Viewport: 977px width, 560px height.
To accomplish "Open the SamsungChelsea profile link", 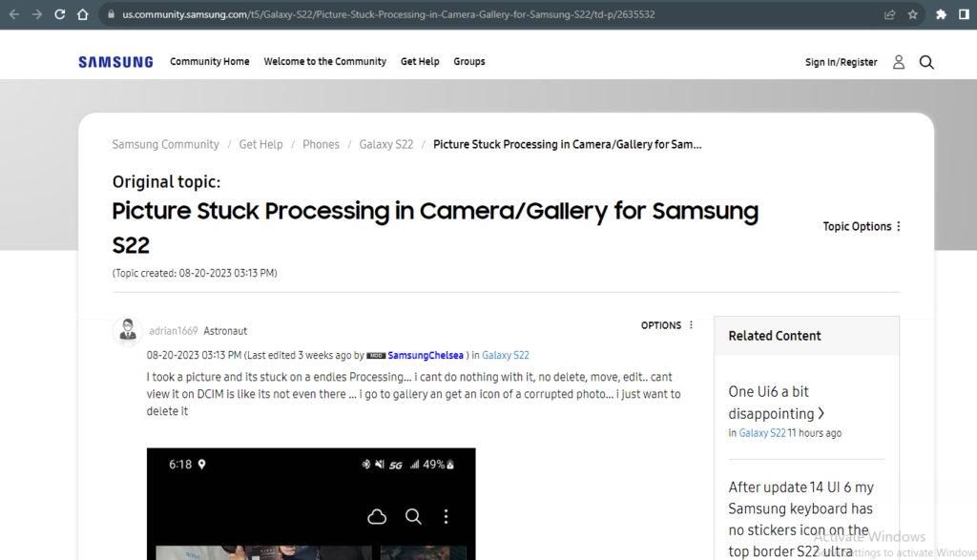I will [x=425, y=356].
